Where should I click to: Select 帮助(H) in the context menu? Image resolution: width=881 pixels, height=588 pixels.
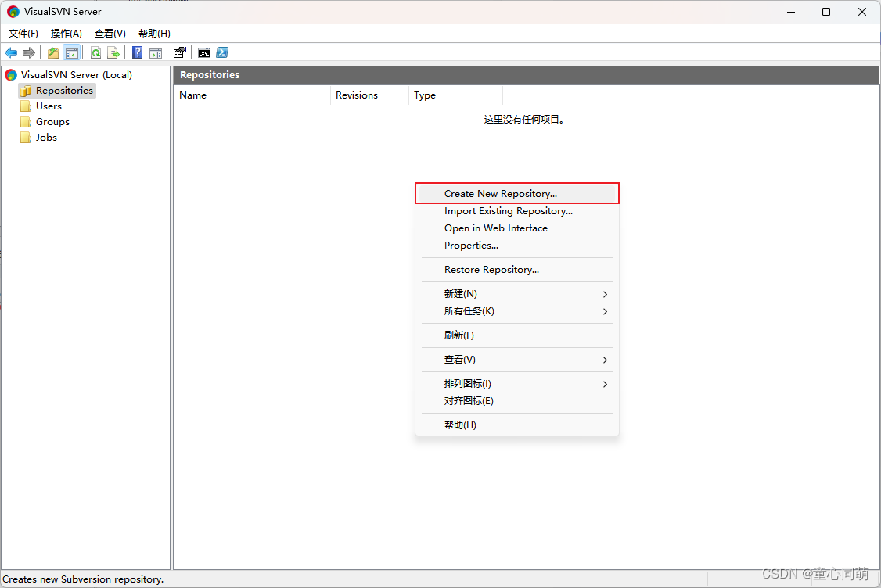(x=517, y=425)
